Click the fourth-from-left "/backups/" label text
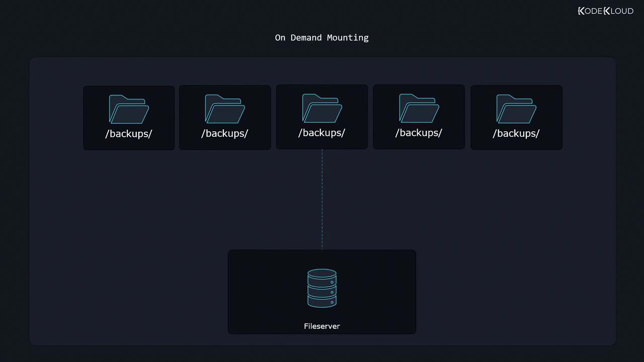644x362 pixels. [x=419, y=133]
